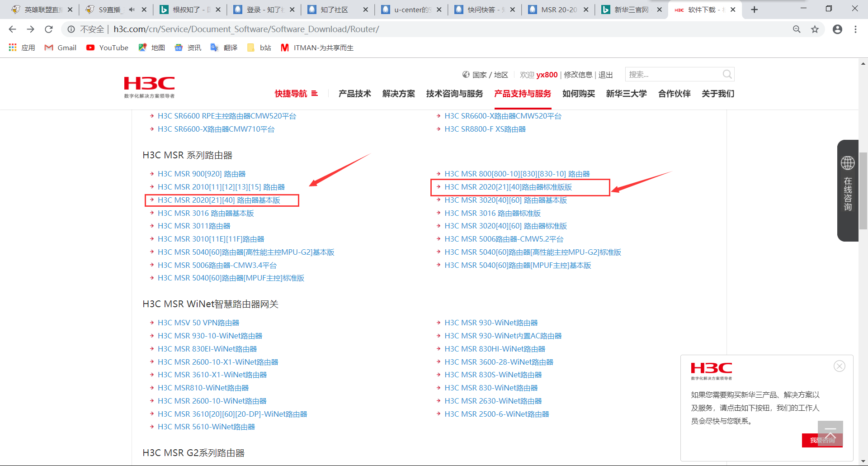Open the Apps shortcut in bookmarks bar
Image resolution: width=868 pixels, height=466 pixels.
[x=22, y=48]
